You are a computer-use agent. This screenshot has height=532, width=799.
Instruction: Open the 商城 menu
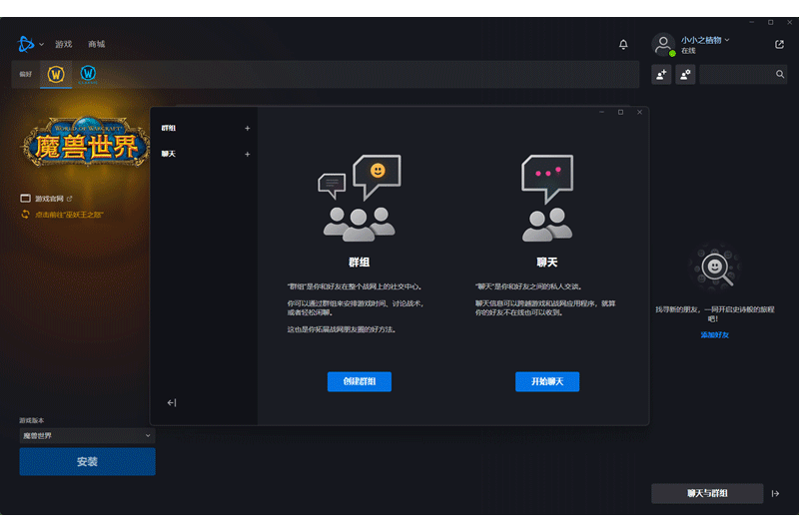[x=96, y=44]
